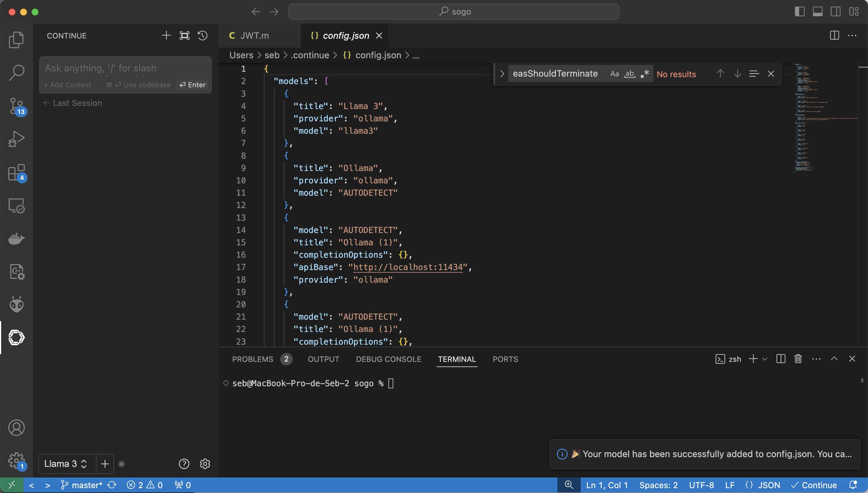The height and width of the screenshot is (493, 868).
Task: Open the Run and Debug view
Action: coord(16,139)
